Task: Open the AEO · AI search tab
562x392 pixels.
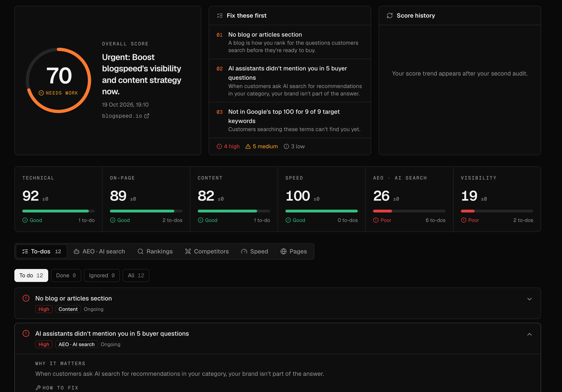Action: [99, 251]
